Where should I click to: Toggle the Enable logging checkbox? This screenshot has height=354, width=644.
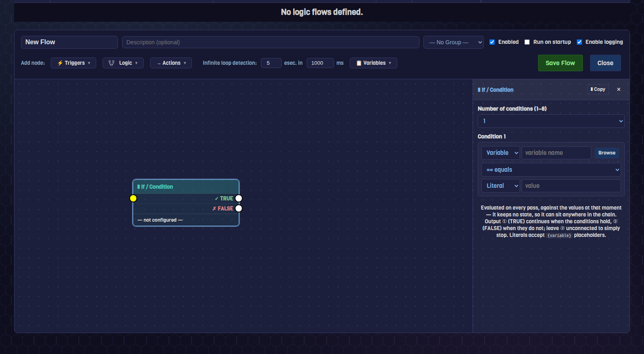click(x=579, y=42)
